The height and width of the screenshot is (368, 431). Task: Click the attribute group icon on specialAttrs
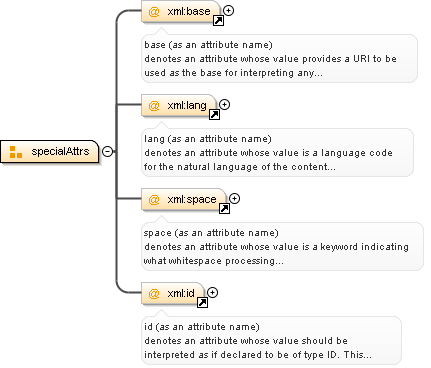tap(16, 152)
